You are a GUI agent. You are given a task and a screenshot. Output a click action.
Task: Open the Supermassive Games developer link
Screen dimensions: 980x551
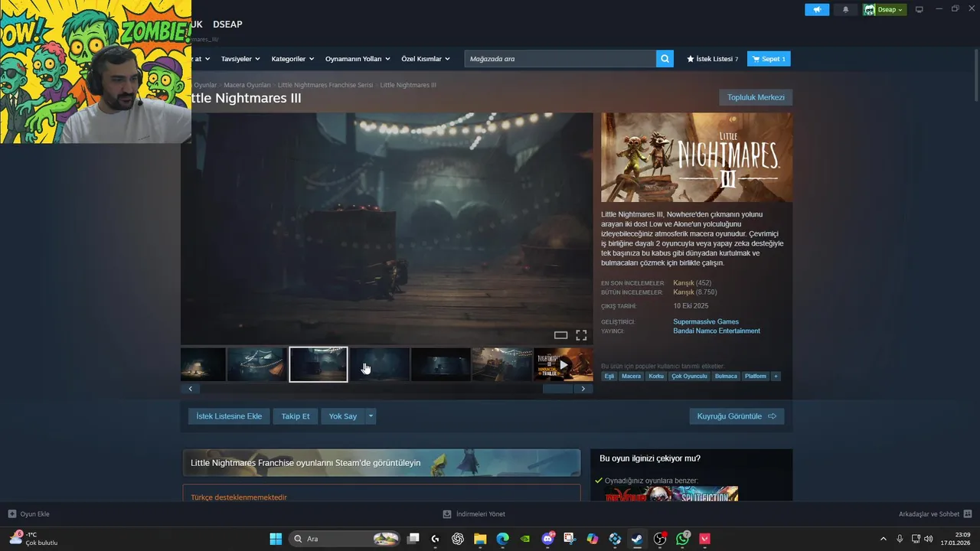click(x=706, y=321)
